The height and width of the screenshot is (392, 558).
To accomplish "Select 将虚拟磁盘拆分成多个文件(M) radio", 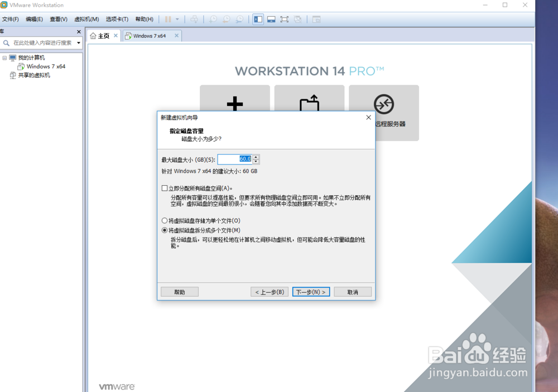I will tap(165, 230).
